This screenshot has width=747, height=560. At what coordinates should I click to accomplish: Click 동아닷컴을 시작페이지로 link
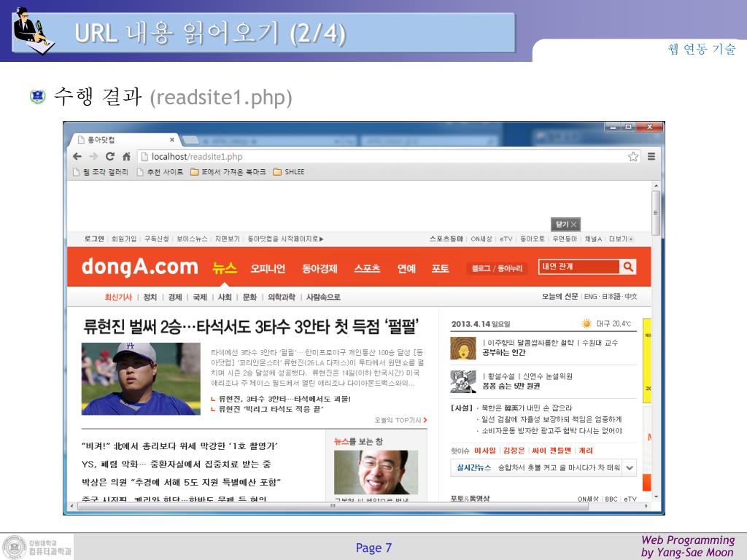(285, 239)
